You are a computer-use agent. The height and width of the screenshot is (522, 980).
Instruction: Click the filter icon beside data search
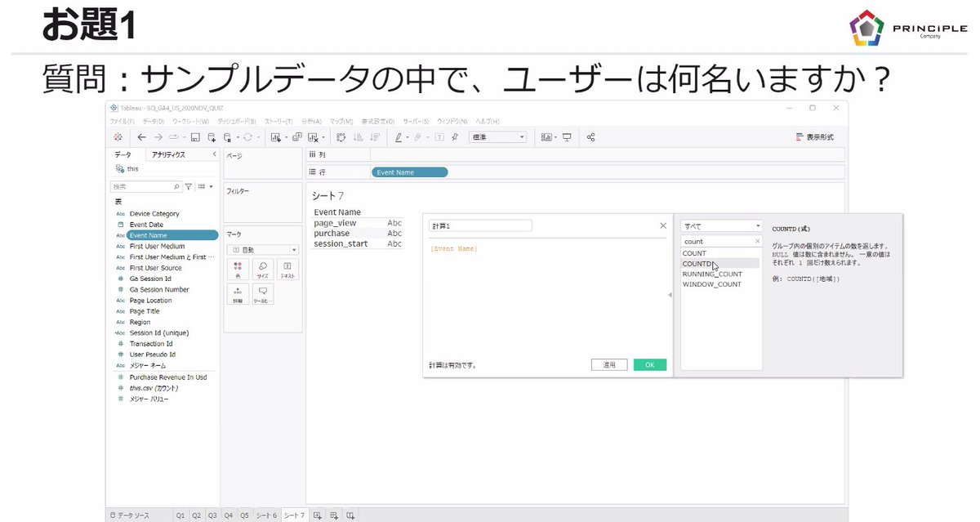click(189, 187)
